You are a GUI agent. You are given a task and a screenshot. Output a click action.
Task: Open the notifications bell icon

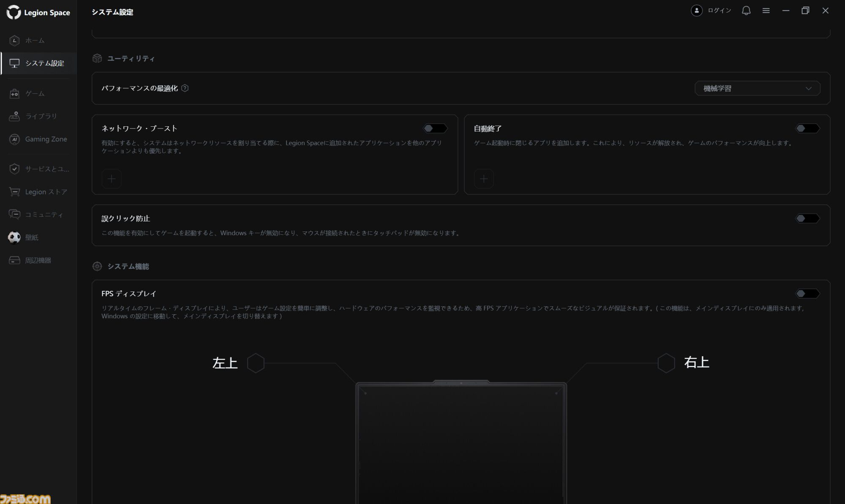point(746,11)
